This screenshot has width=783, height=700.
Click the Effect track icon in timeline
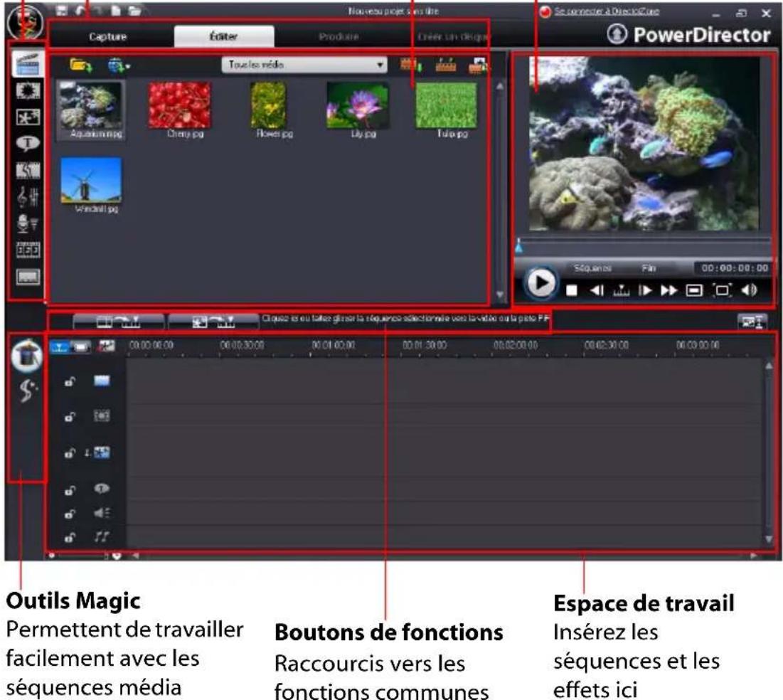click(102, 415)
